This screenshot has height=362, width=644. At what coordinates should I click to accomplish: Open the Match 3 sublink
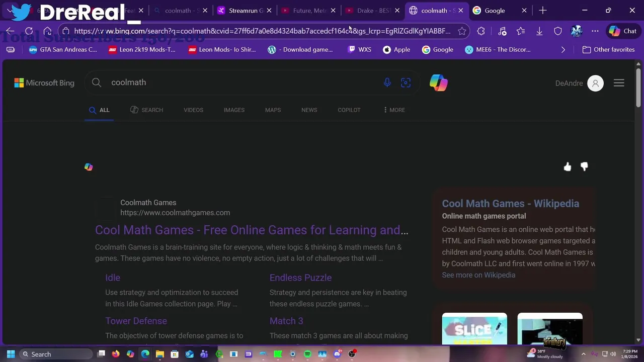(286, 321)
